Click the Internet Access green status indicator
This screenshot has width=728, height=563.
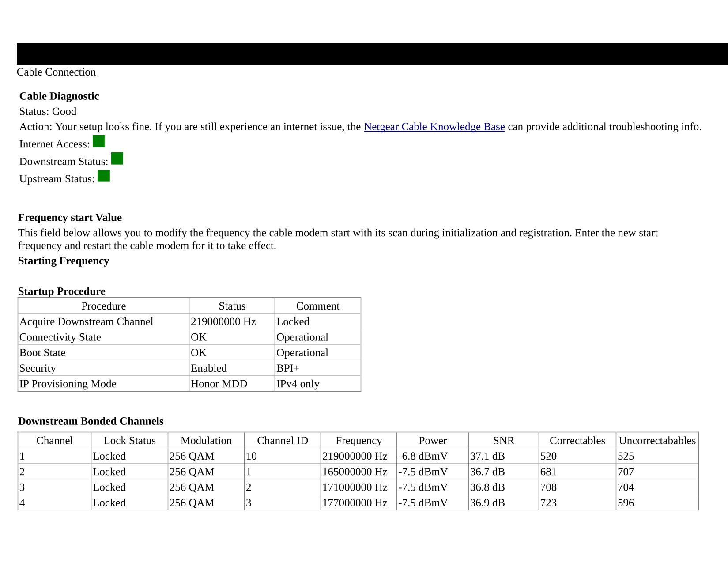point(99,141)
